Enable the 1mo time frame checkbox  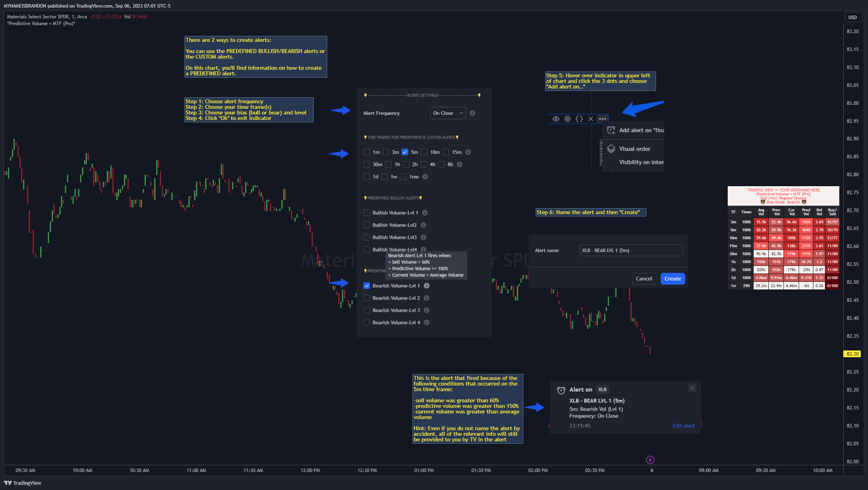tap(403, 177)
